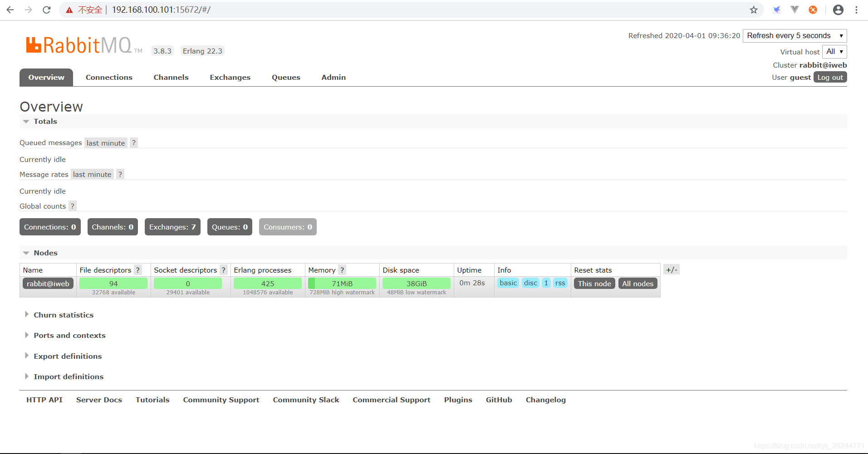Open the Queues: 0 count button
The image size is (868, 454).
230,227
